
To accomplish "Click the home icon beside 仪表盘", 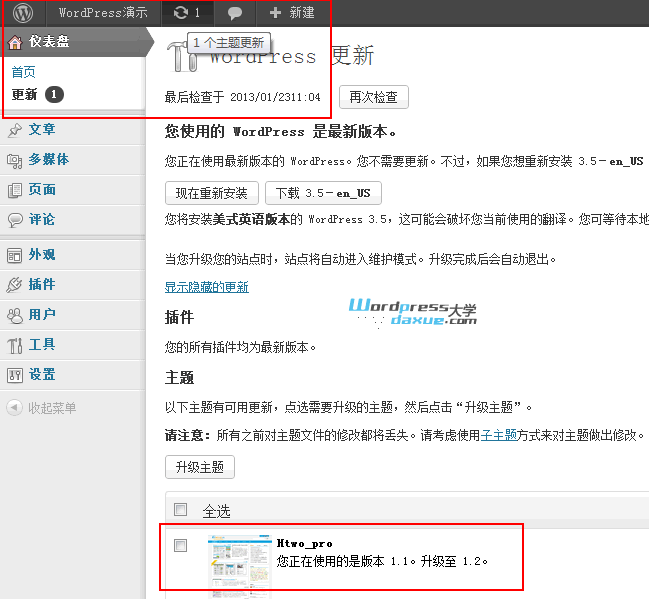I will click(x=15, y=42).
